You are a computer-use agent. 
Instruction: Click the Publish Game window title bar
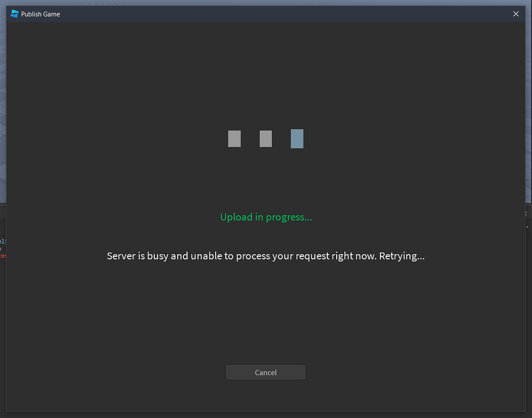click(260, 14)
